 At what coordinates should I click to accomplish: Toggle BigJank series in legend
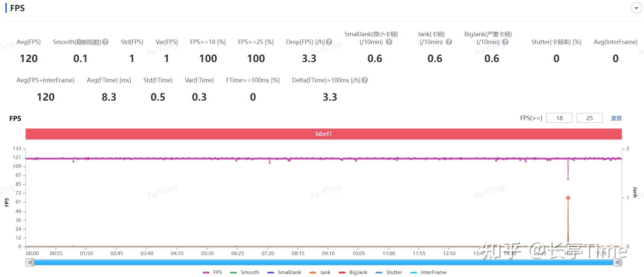click(353, 272)
